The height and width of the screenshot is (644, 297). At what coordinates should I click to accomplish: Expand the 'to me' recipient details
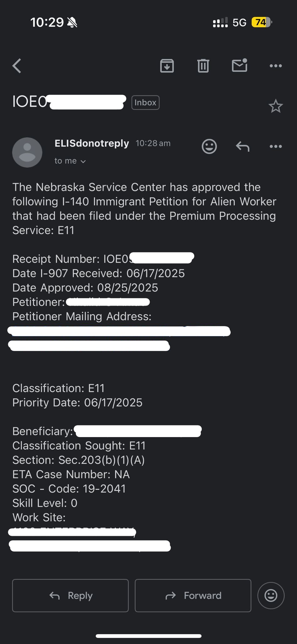point(70,161)
